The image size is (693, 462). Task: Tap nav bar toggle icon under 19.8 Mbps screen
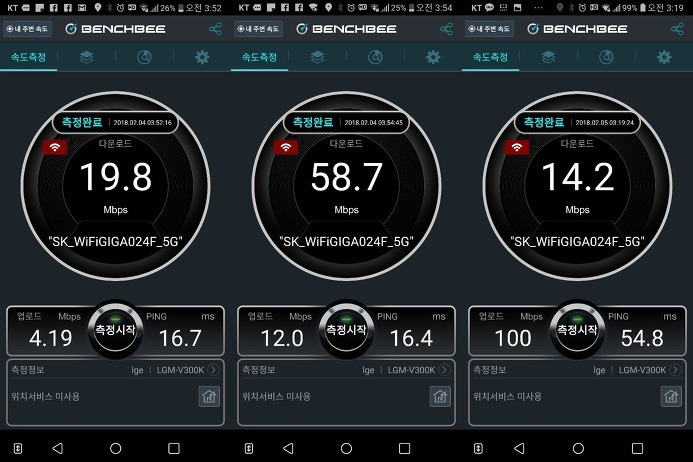(x=18, y=448)
